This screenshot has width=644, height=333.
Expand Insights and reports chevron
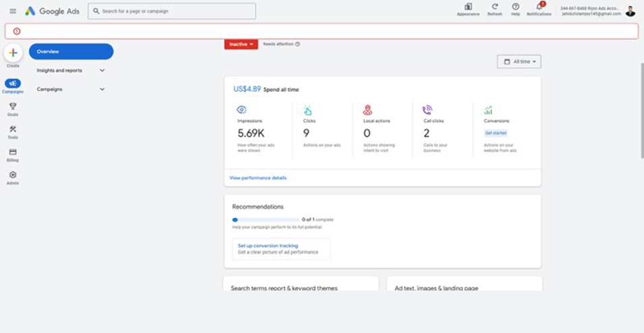102,70
